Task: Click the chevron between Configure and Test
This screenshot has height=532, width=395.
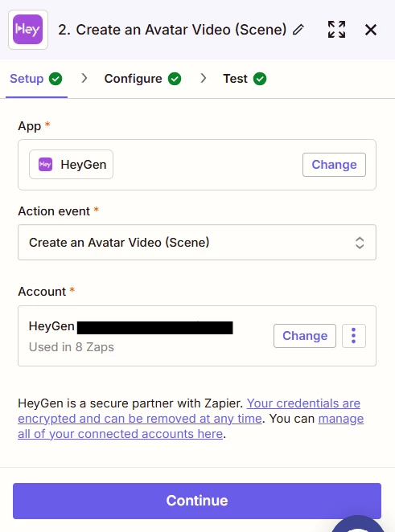Action: pos(203,79)
